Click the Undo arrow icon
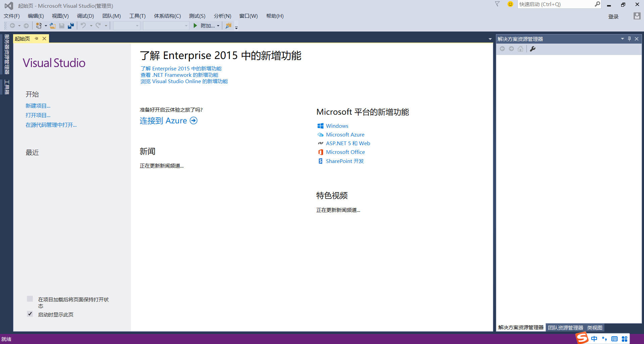 pyautogui.click(x=83, y=25)
